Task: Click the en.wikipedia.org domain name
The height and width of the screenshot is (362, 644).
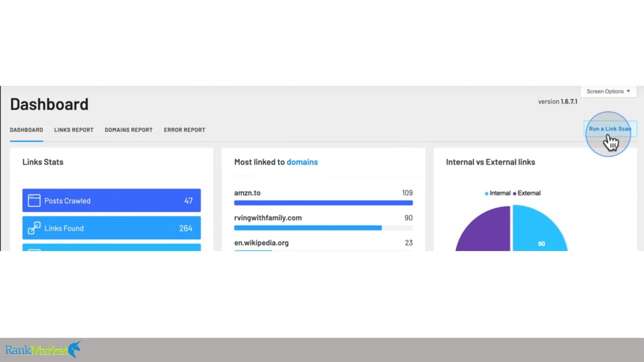Action: 261,243
